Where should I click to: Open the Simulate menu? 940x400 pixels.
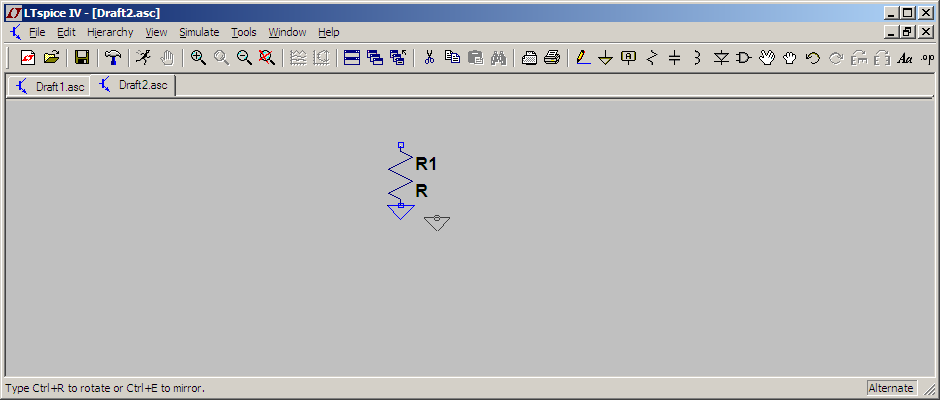click(x=199, y=32)
